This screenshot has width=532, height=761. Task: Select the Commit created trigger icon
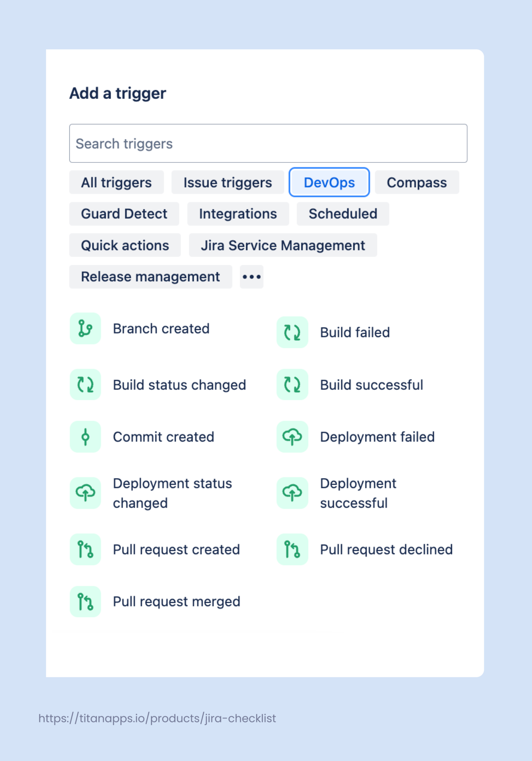tap(85, 437)
